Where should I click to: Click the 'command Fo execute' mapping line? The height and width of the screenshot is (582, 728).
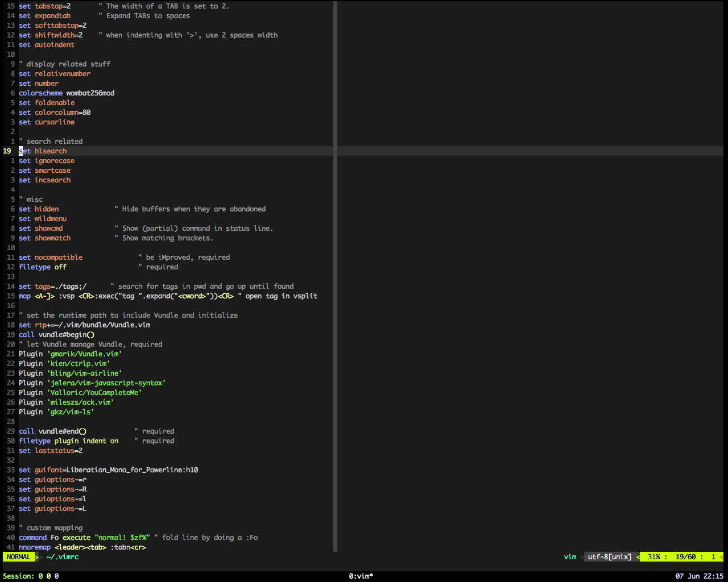coord(138,538)
